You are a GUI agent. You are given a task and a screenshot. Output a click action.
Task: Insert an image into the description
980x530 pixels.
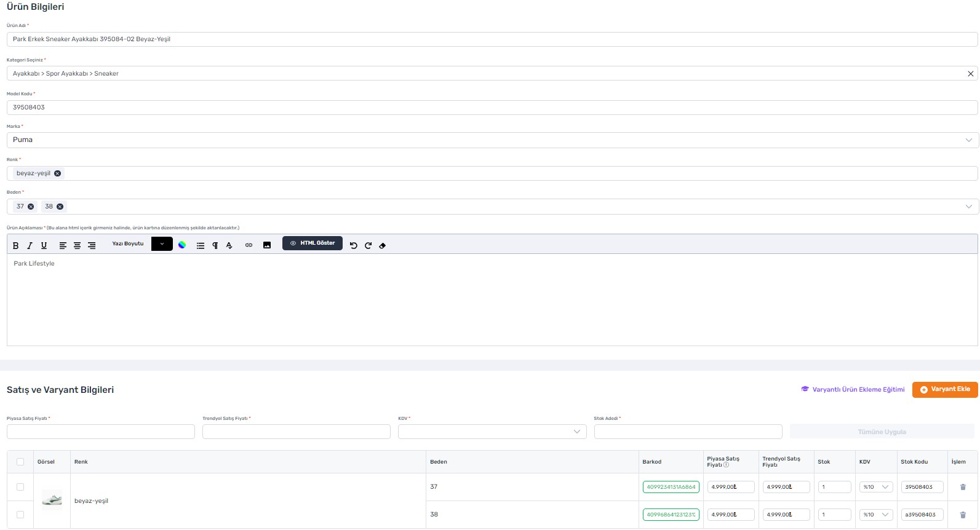pos(267,245)
